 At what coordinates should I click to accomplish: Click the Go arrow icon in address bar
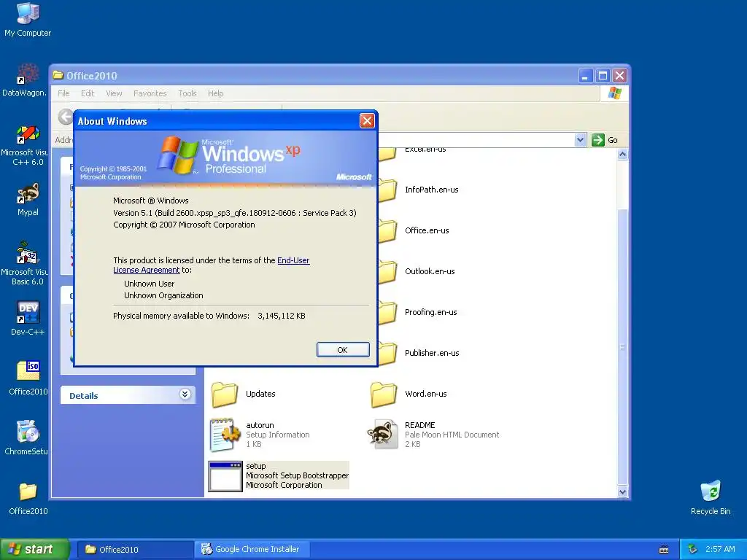[x=598, y=140]
